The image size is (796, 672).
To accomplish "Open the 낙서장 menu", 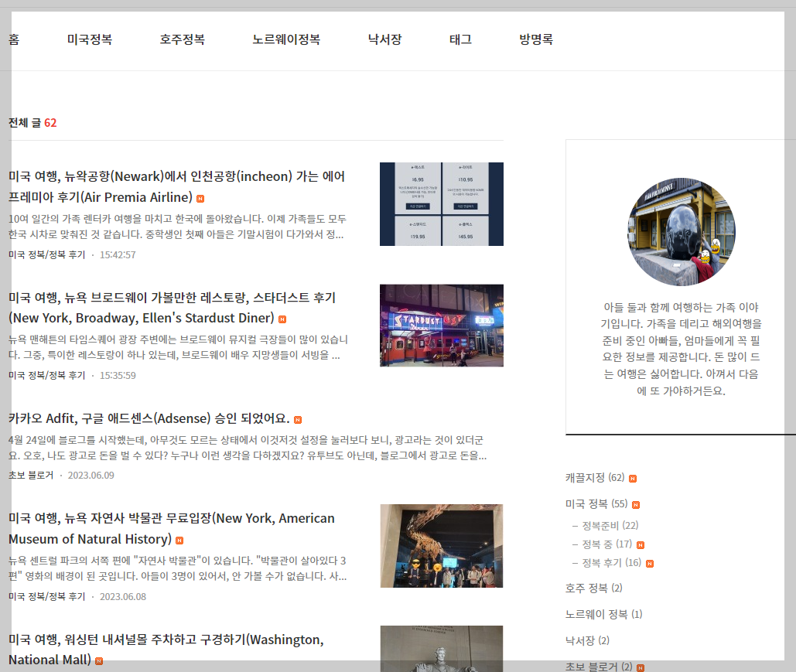I will [x=384, y=39].
